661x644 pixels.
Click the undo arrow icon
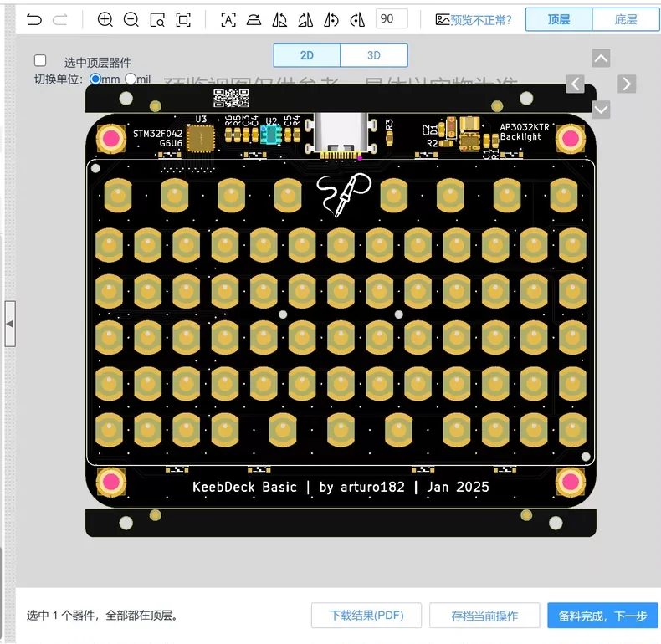(x=34, y=19)
